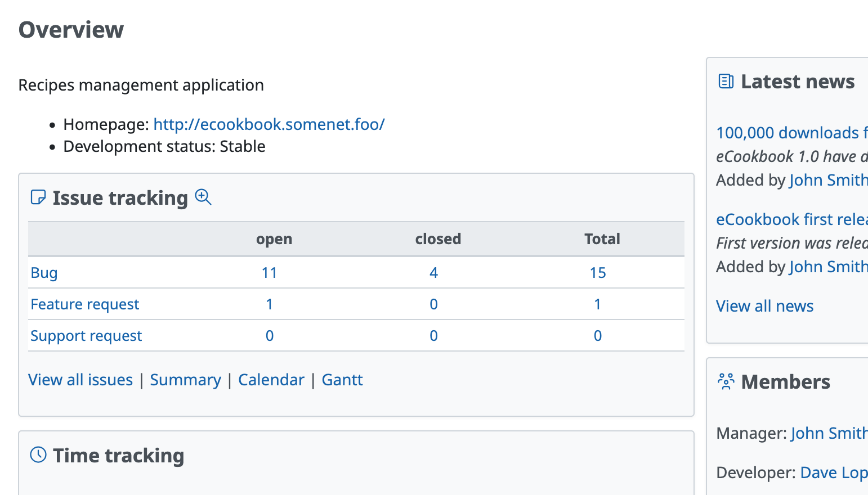
Task: Show all 15 total Bug issues
Action: (x=598, y=273)
